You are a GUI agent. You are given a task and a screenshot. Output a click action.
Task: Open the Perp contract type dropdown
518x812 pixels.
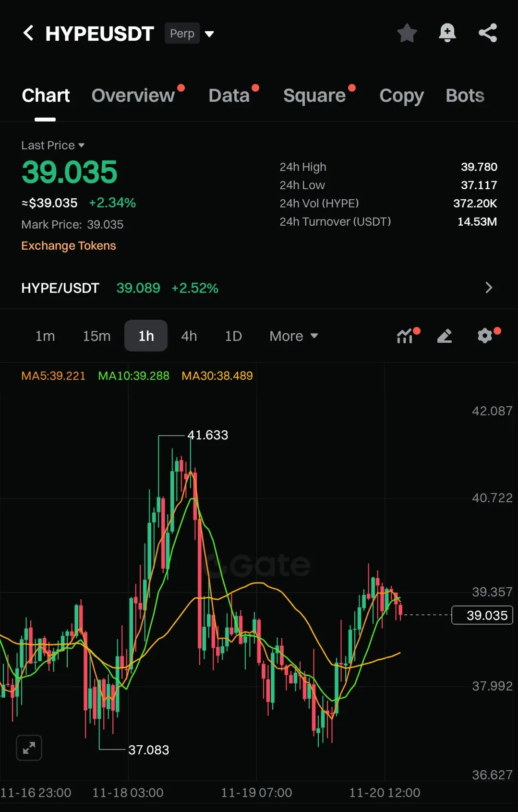click(x=189, y=34)
